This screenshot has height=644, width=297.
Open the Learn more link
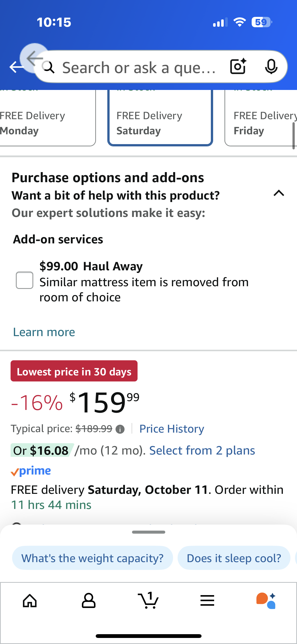point(44,332)
